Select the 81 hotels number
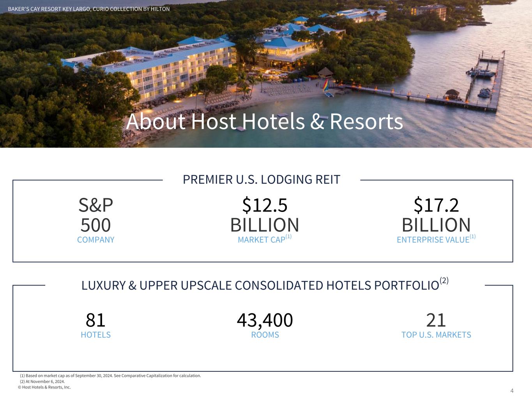 95,320
